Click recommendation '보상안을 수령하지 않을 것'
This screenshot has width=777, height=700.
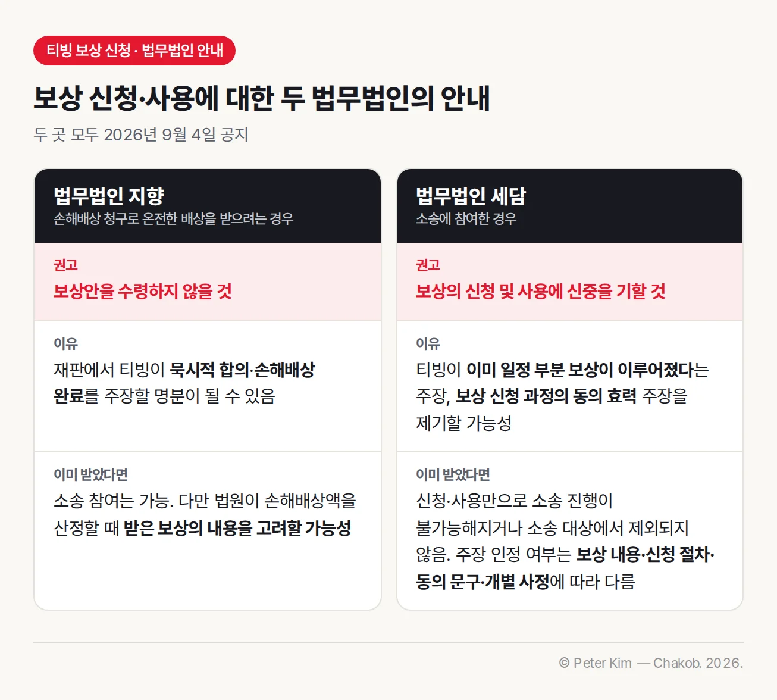click(143, 292)
